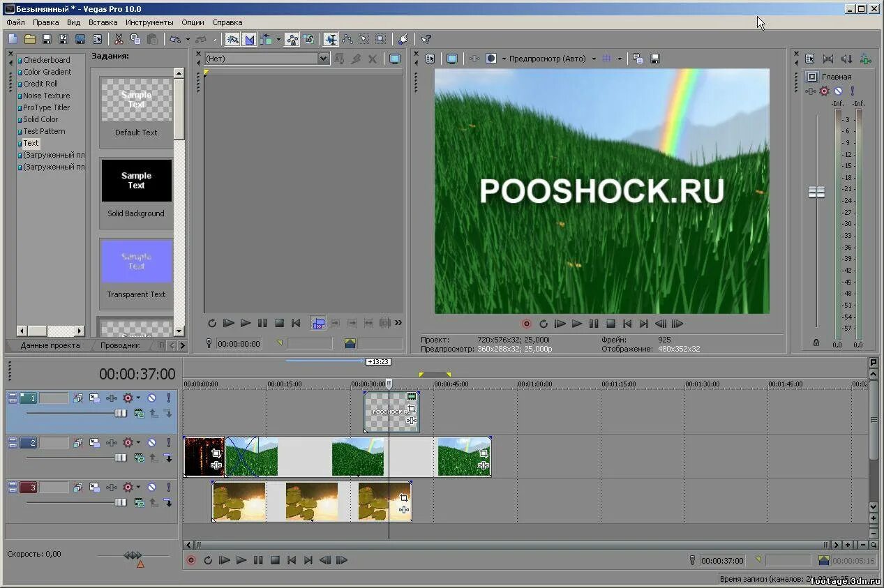The image size is (884, 588).
Task: Switch to Проводник tab
Action: pos(119,345)
